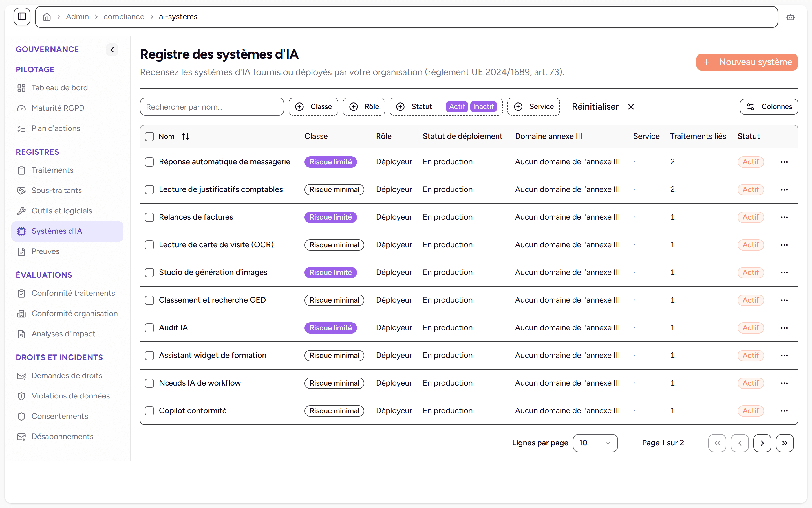Check Réponse automatique de messagerie row
812x508 pixels.
(149, 162)
